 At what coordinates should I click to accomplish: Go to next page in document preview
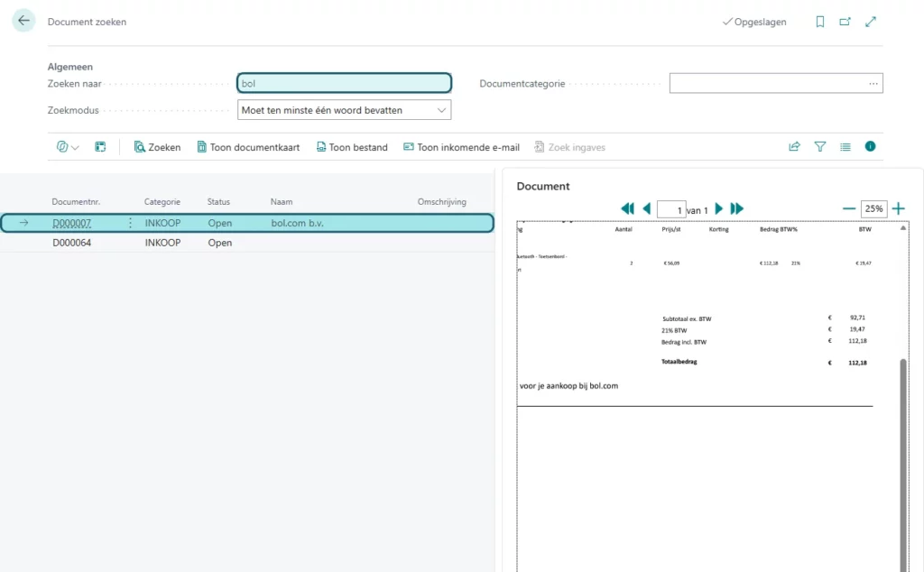point(718,208)
